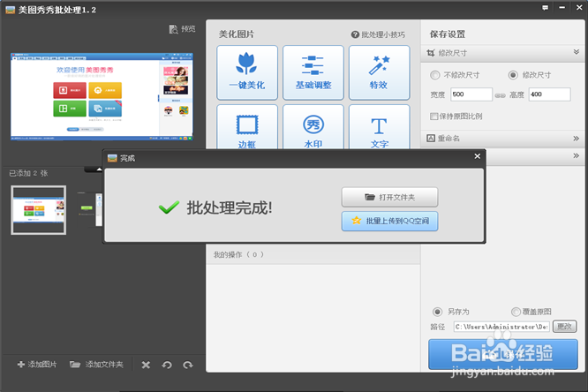This screenshot has width=588, height=392.
Task: Toggle 保持原图比例 checkbox
Action: [433, 117]
